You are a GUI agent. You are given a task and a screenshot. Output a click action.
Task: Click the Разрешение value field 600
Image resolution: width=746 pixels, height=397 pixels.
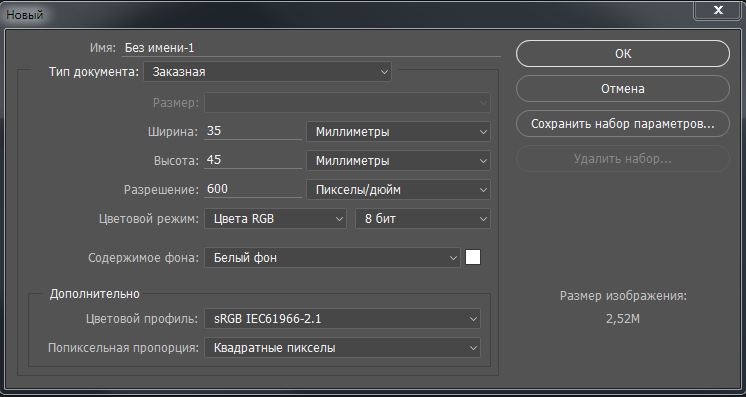(x=253, y=189)
